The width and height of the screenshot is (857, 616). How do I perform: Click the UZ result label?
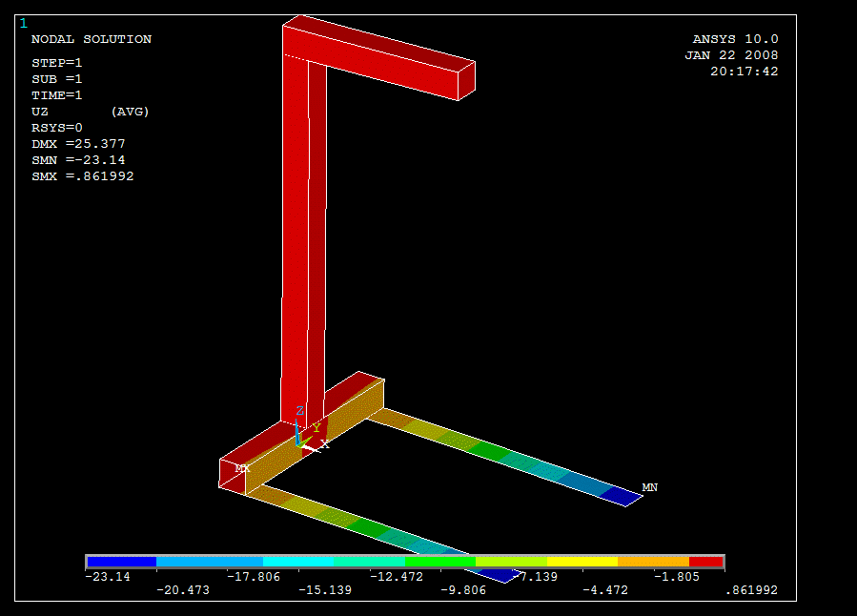click(40, 112)
